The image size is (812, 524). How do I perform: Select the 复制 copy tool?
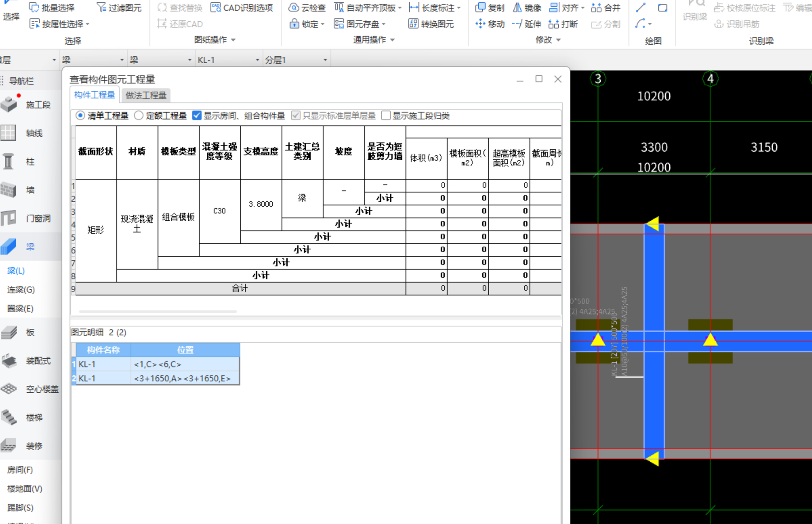click(490, 7)
